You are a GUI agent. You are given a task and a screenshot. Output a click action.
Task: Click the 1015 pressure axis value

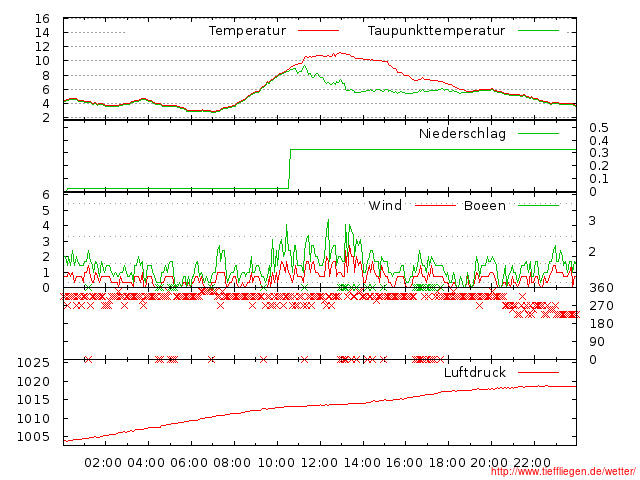tap(33, 400)
